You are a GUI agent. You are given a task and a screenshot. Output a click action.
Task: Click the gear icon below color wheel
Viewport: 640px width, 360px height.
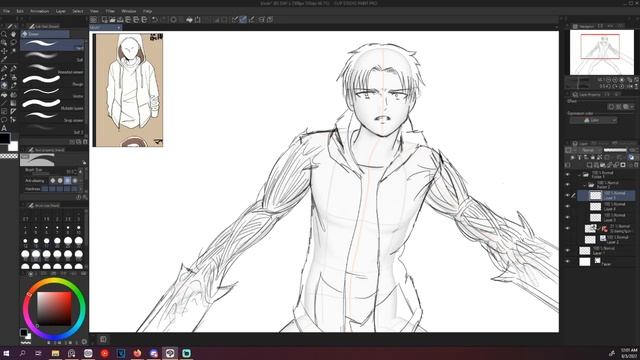point(84,342)
